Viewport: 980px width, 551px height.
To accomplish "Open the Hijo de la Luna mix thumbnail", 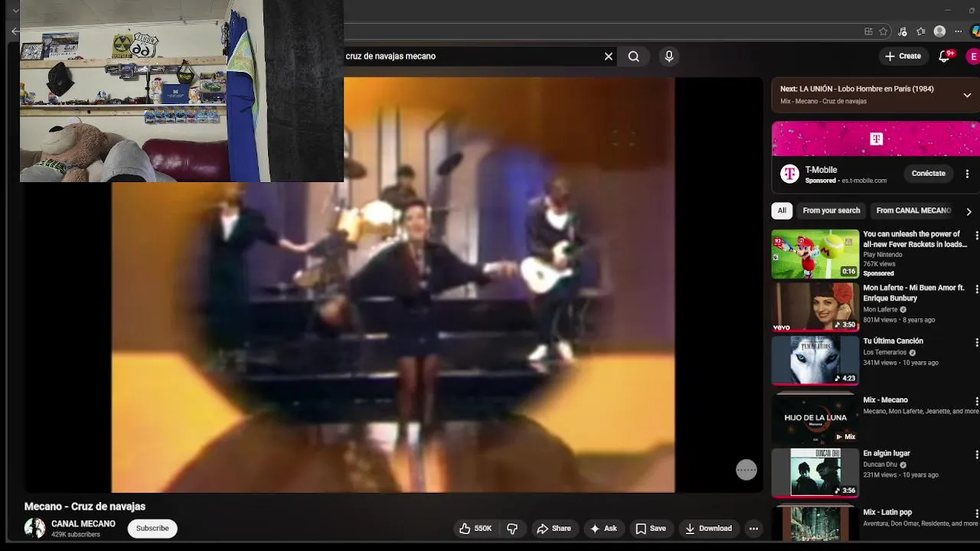I will [x=815, y=419].
